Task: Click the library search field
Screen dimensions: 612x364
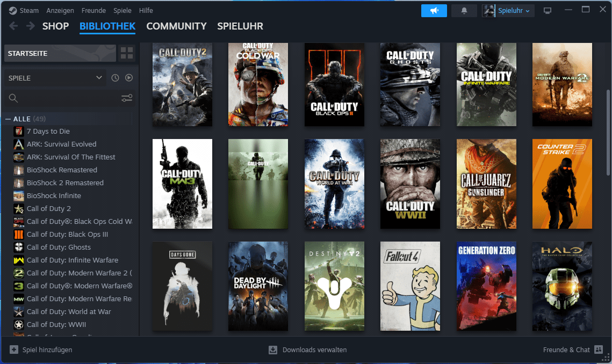Action: (69, 98)
